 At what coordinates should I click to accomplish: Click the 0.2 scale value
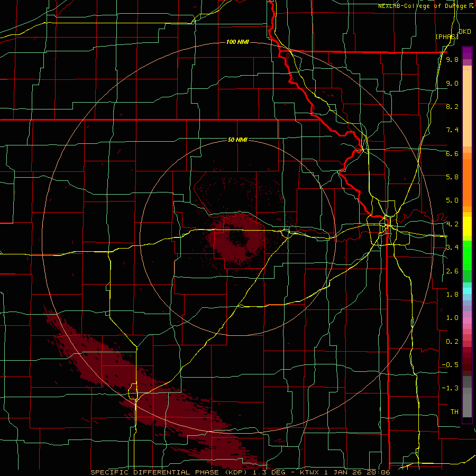(x=452, y=342)
